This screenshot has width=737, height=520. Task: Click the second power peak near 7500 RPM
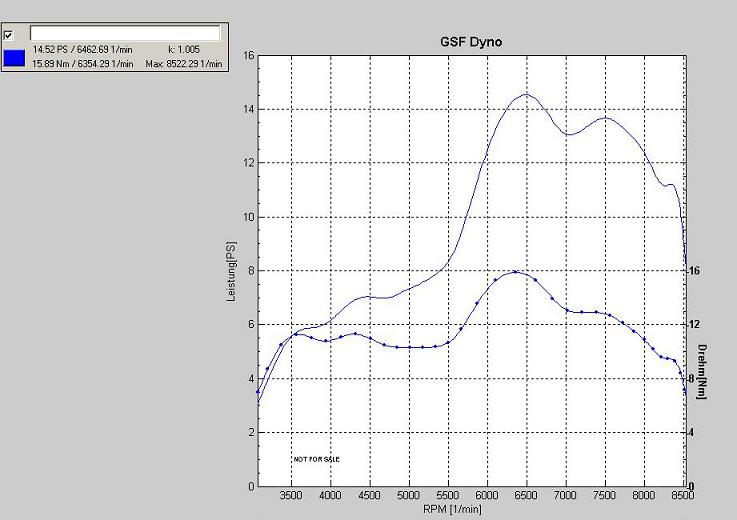click(x=605, y=118)
